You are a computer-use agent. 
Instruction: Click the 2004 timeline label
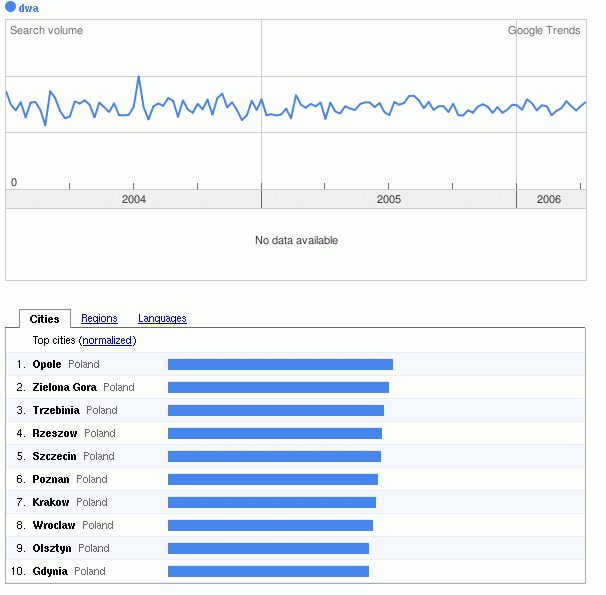tap(133, 200)
